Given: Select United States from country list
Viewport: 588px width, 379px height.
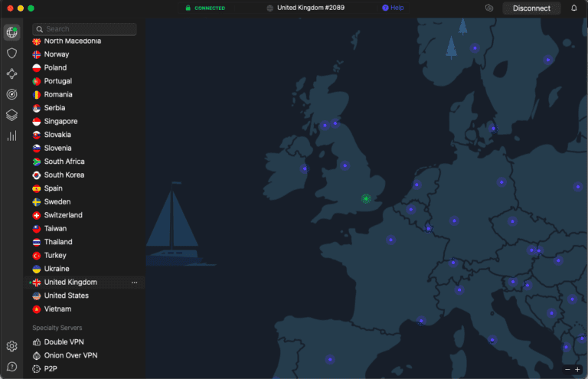Looking at the screenshot, I should pyautogui.click(x=66, y=296).
